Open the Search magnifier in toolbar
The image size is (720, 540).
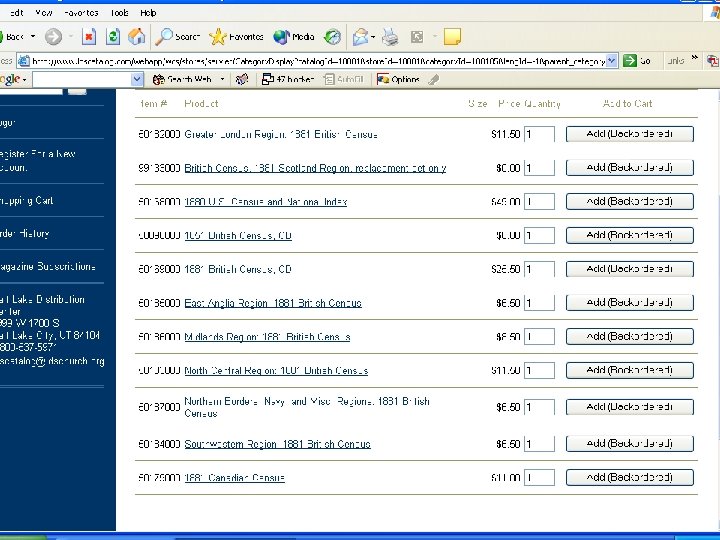(x=177, y=37)
